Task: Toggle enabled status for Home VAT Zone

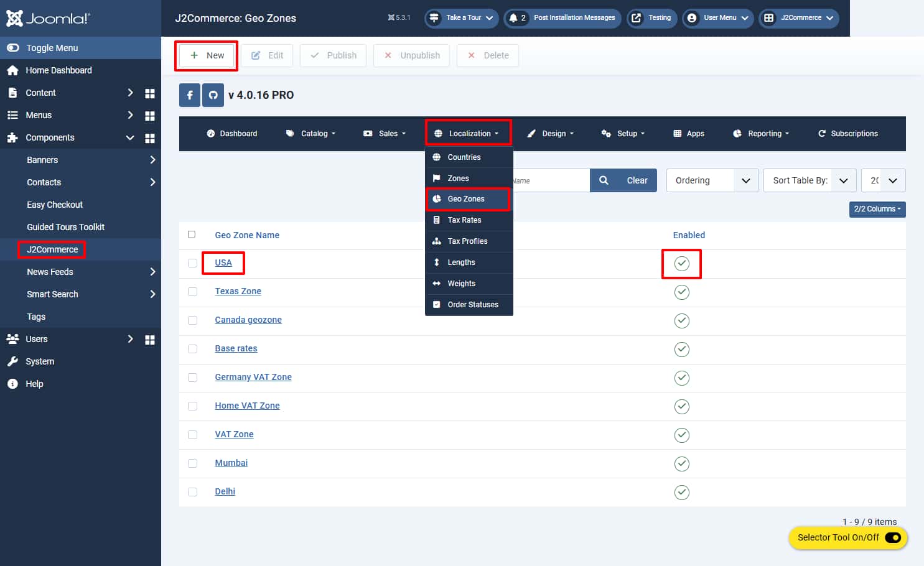Action: (x=682, y=407)
